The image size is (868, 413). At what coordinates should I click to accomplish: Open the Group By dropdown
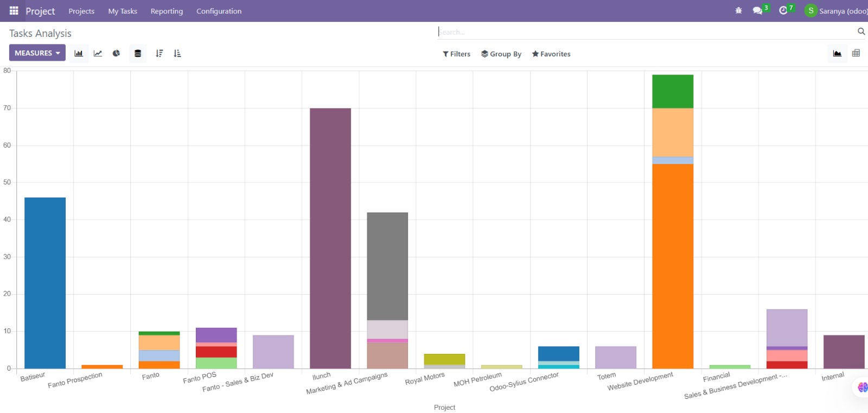(x=501, y=54)
